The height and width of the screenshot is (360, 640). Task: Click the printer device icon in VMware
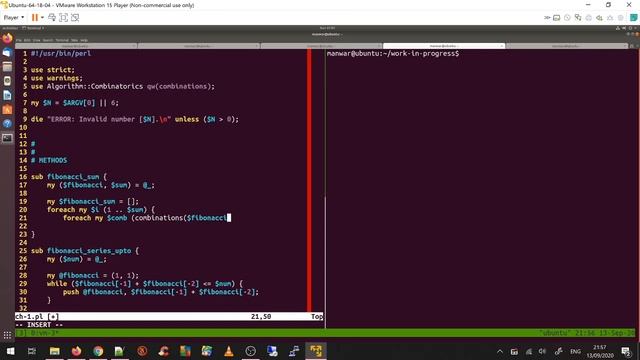tap(589, 18)
